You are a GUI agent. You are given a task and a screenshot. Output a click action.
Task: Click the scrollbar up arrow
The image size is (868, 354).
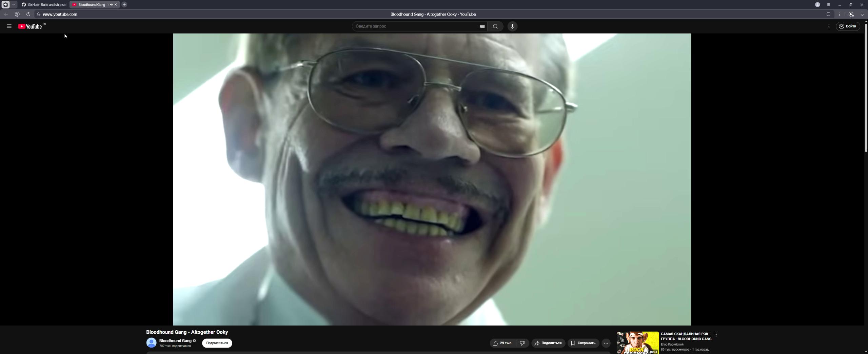pos(866,21)
